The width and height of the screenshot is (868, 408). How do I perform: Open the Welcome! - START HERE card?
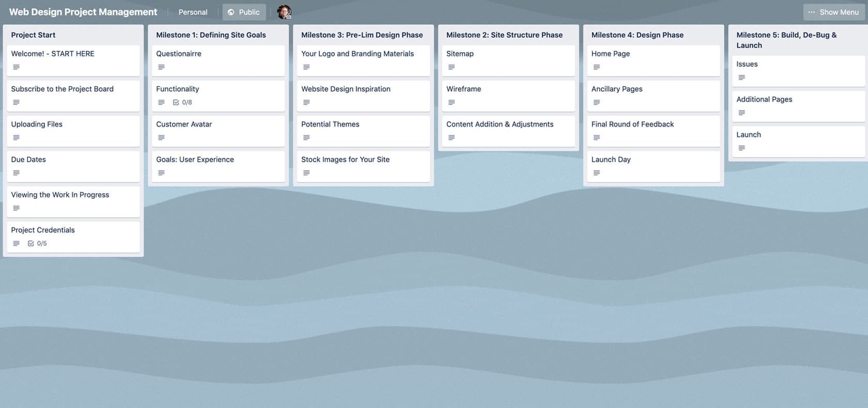[73, 61]
